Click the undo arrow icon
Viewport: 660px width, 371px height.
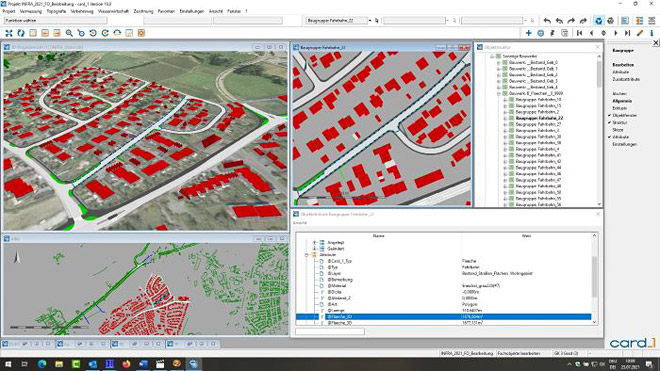pyautogui.click(x=547, y=21)
